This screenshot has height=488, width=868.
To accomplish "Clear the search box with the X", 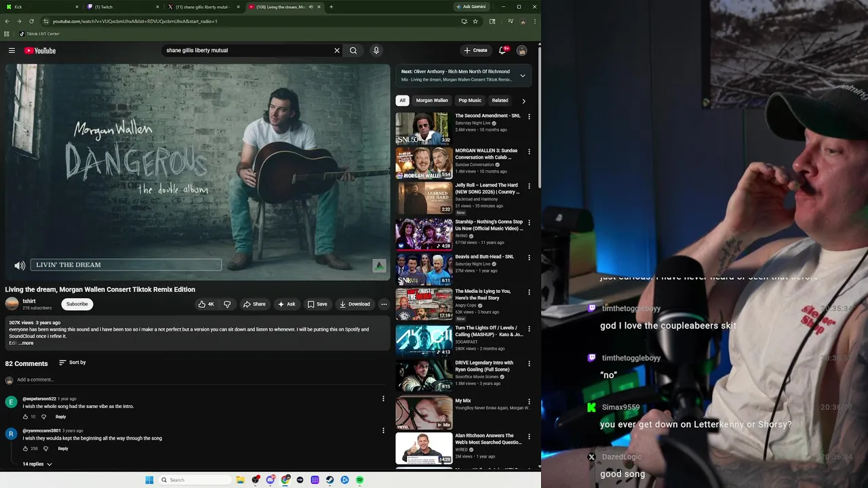I will point(336,50).
